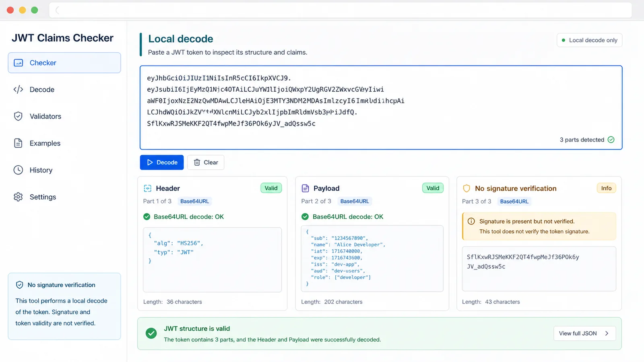644x362 pixels.
Task: Click Base64URL tag under Header
Action: (x=194, y=201)
